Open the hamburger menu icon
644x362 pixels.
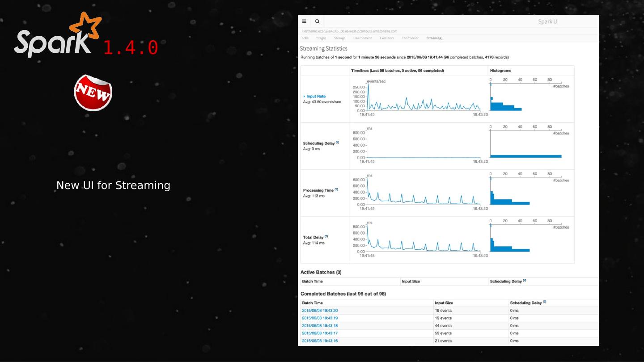304,21
